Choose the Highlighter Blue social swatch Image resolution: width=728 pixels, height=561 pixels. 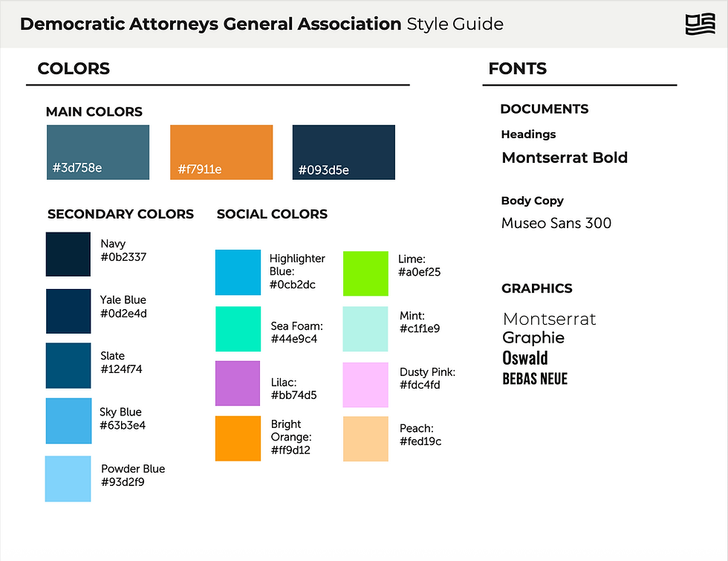(238, 273)
